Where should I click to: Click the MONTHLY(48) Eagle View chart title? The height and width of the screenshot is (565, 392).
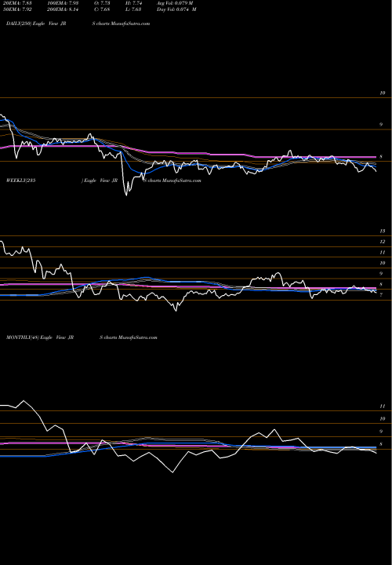pyautogui.click(x=82, y=337)
